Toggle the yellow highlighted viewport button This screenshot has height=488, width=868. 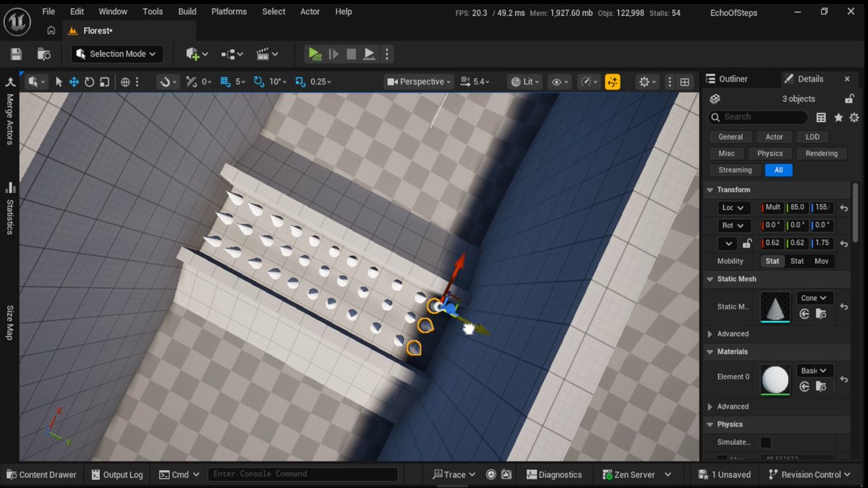click(x=613, y=82)
